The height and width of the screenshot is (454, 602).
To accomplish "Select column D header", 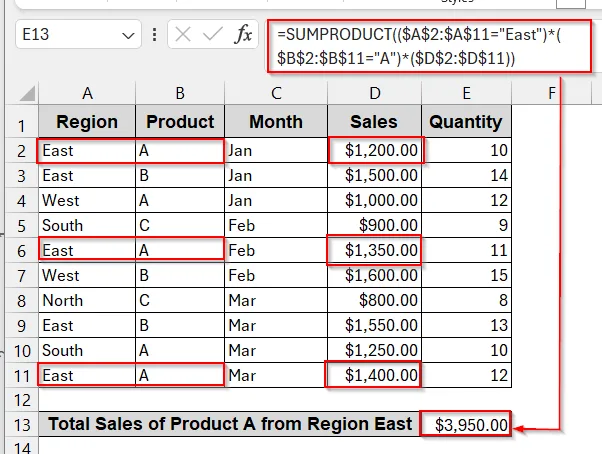I will (x=374, y=93).
